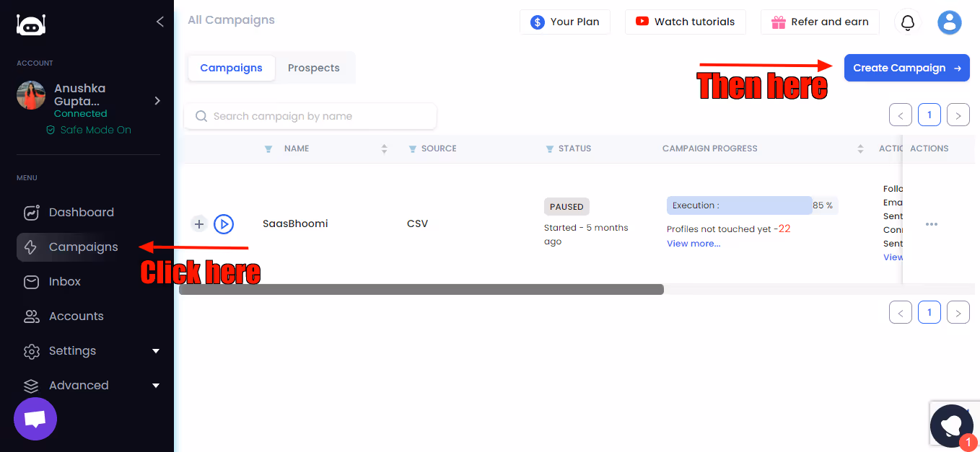Toggle Safe Mode for the account
Image resolution: width=980 pixels, height=452 pixels.
(88, 130)
